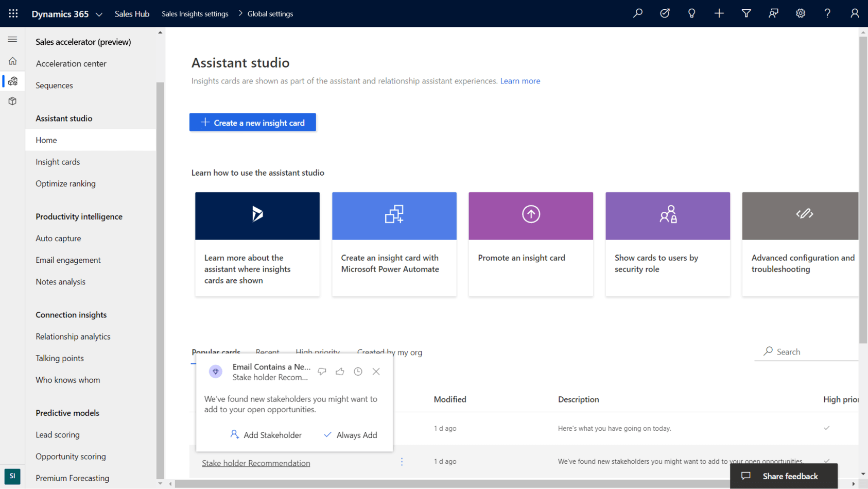Click thumbs up on the insight card
868x489 pixels.
(340, 372)
